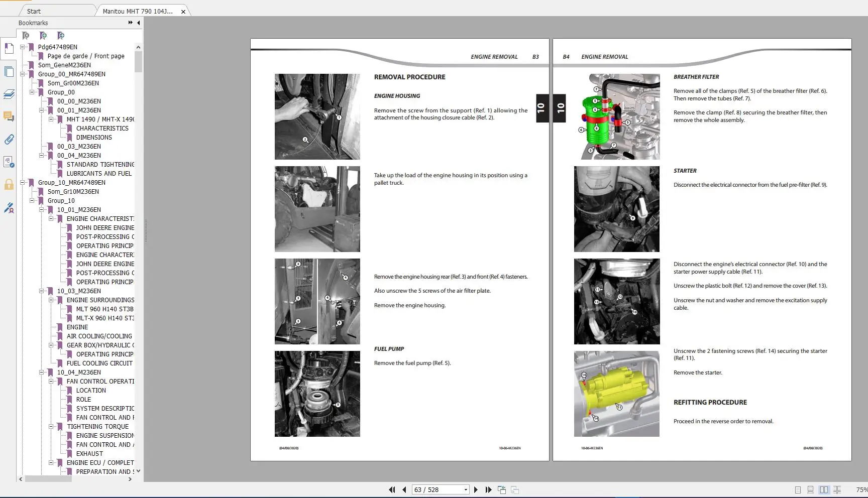
Task: Open the page number dropdown arrow
Action: tap(466, 490)
